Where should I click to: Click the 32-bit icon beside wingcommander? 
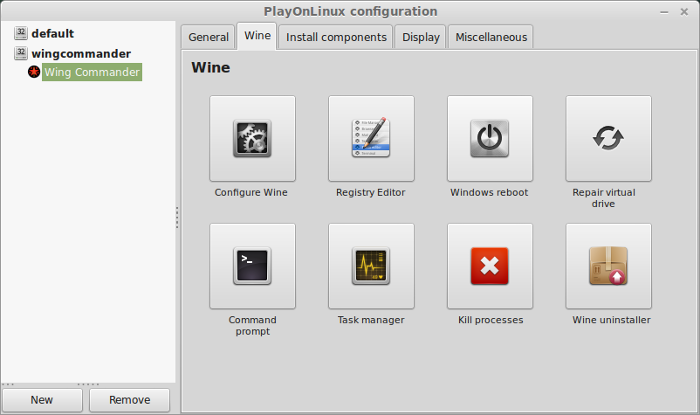(x=21, y=53)
